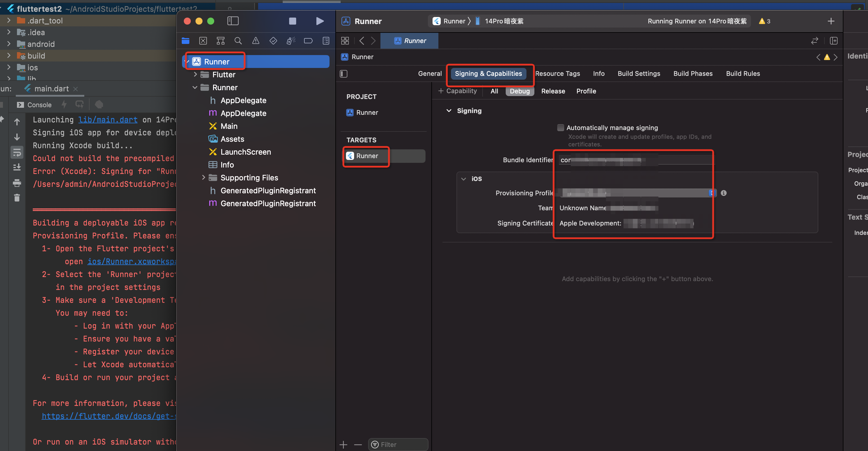Switch to General tab
Image resolution: width=868 pixels, height=451 pixels.
[x=430, y=74]
